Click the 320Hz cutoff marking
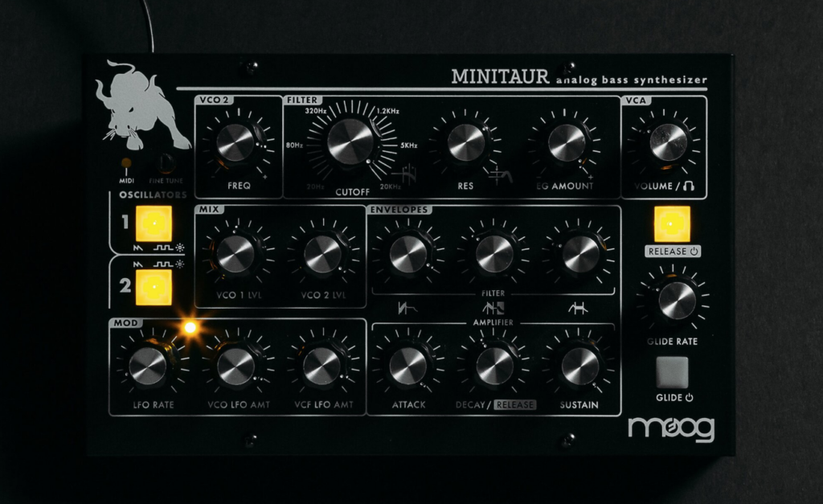823x504 pixels. (315, 111)
